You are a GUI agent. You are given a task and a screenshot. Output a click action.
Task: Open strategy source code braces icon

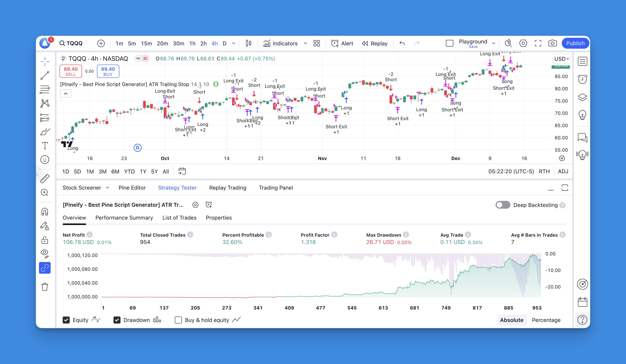pyautogui.click(x=216, y=84)
